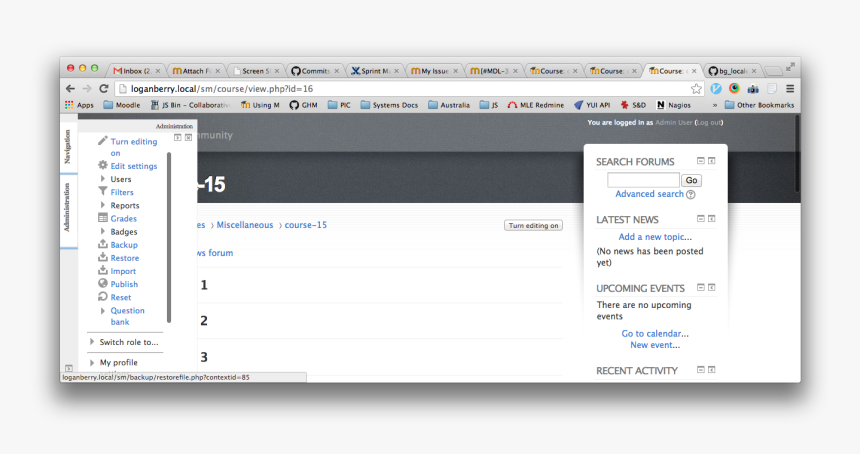Expand the Reports tree item
Image resolution: width=860 pixels, height=454 pixels.
(103, 205)
